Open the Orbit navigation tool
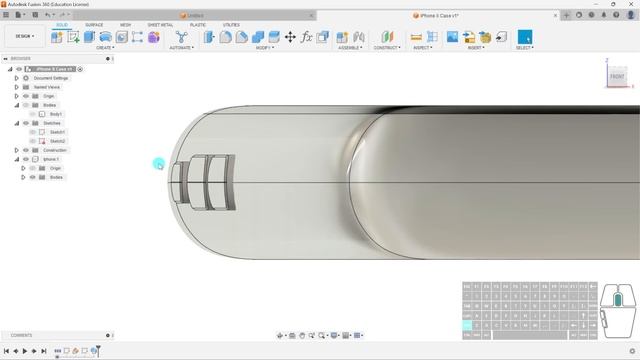This screenshot has width=640, height=360. [x=280, y=336]
